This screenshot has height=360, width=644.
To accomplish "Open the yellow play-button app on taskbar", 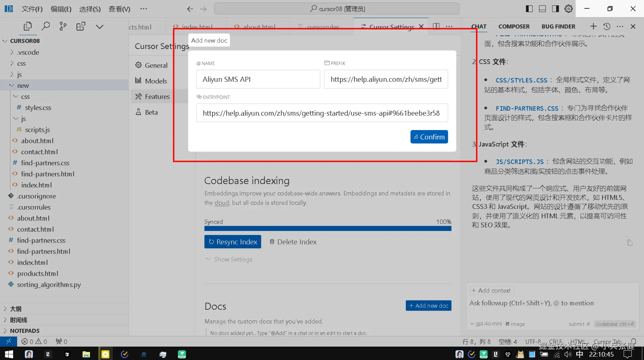I will coord(105,354).
